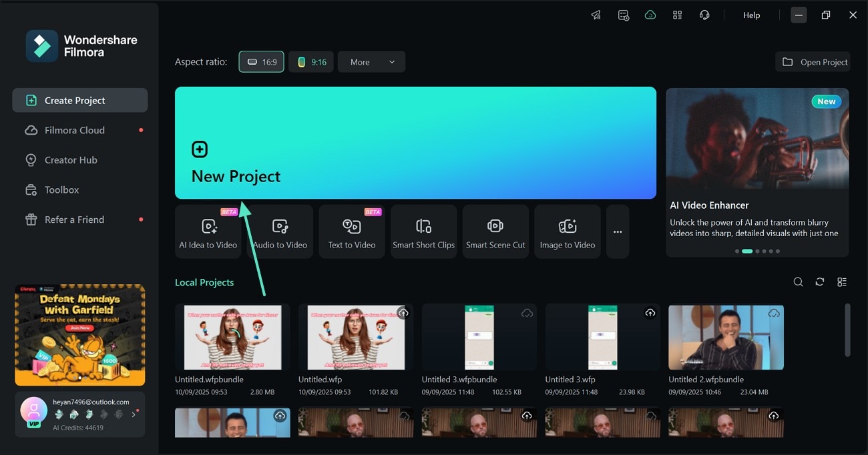Click AI Credits: 44619 text
This screenshot has width=868, height=455.
pyautogui.click(x=78, y=428)
